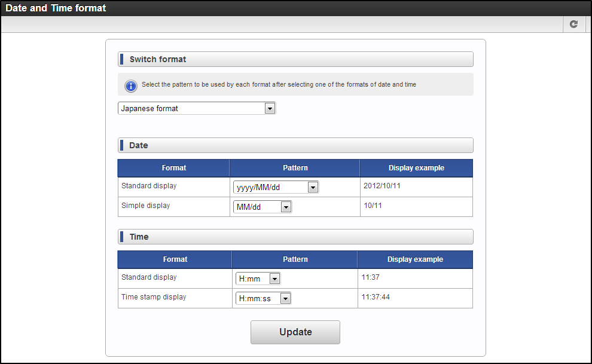Open the yyyy/MM/dd date pattern dropdown
Screen dimensions: 592x364
point(276,187)
